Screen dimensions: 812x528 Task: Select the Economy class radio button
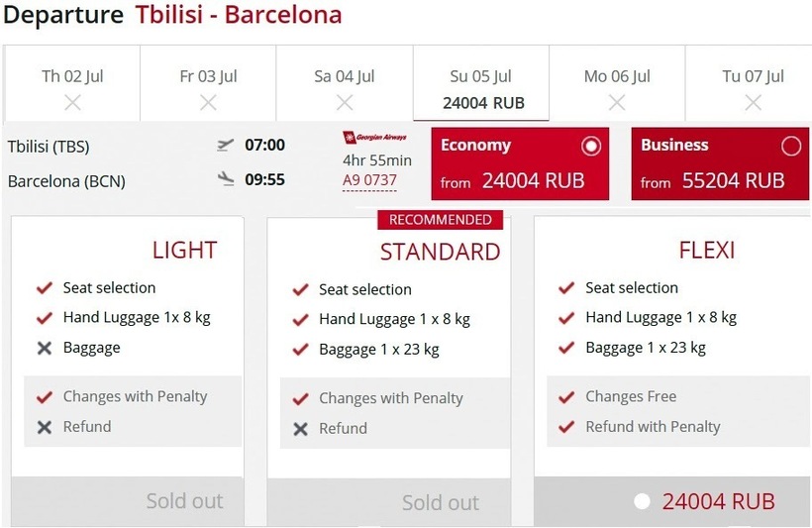click(591, 147)
